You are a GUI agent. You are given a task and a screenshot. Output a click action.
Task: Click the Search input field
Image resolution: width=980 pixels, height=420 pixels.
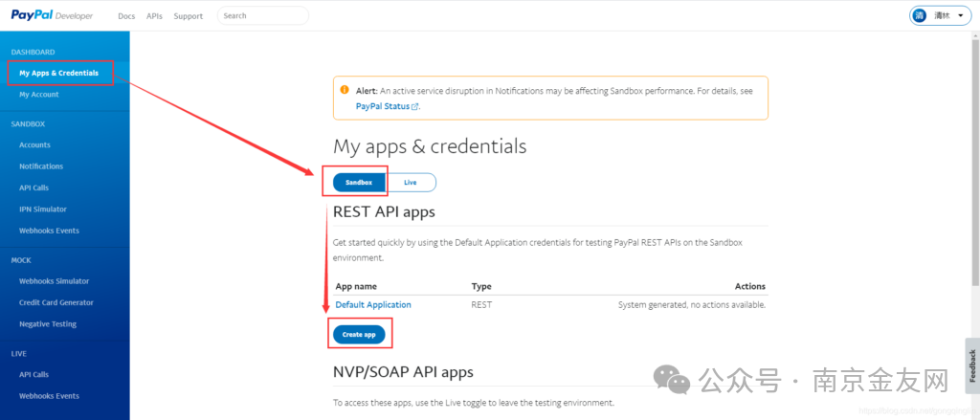[263, 15]
